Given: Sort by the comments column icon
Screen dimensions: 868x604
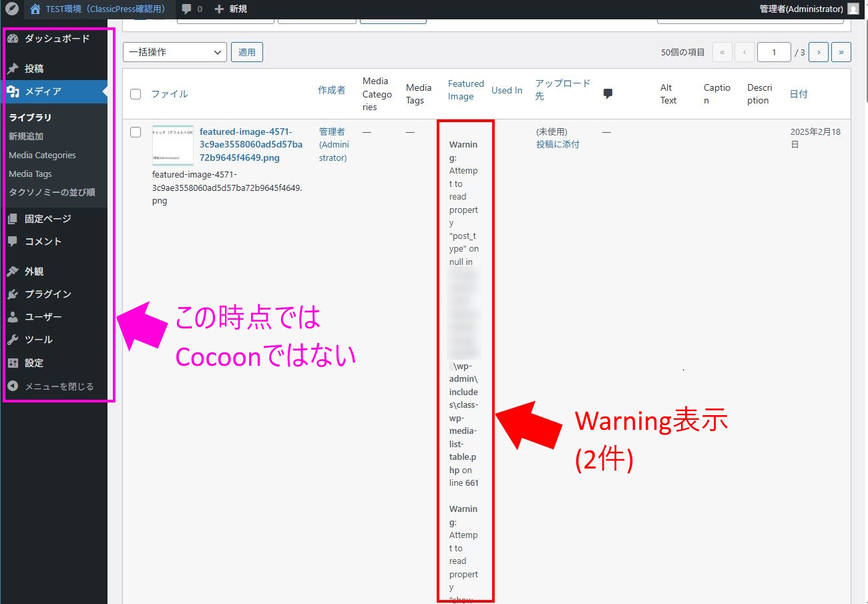Looking at the screenshot, I should 608,94.
